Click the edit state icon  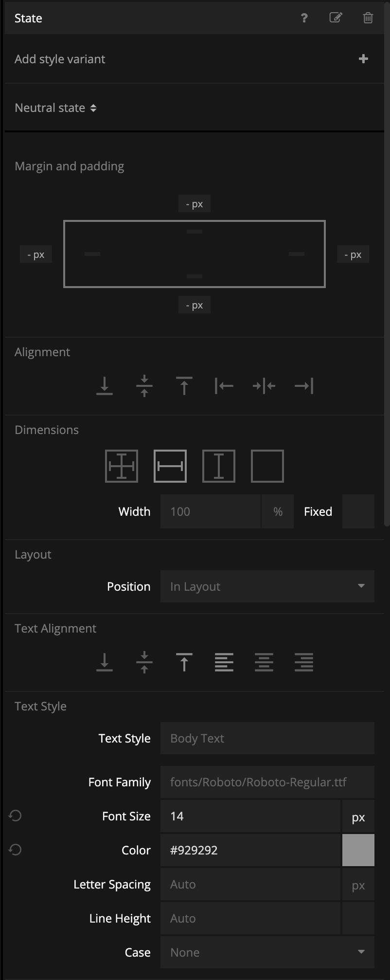pyautogui.click(x=336, y=18)
